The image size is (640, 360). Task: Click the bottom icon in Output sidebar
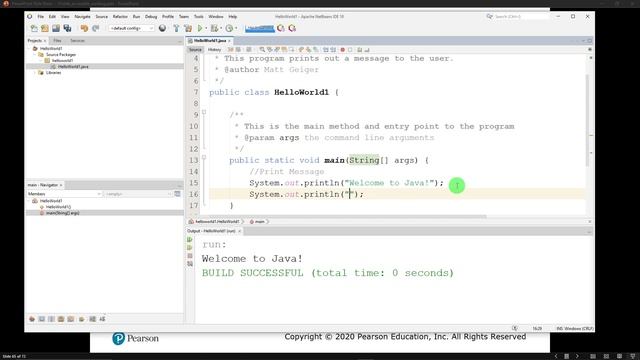(190, 264)
